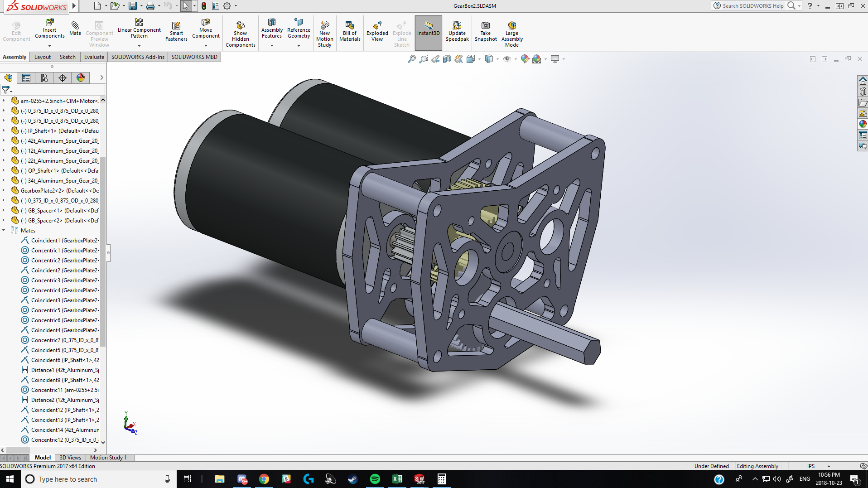This screenshot has height=488, width=868.
Task: Open the SOLIDWORKS Resources home icon
Action: (863, 81)
